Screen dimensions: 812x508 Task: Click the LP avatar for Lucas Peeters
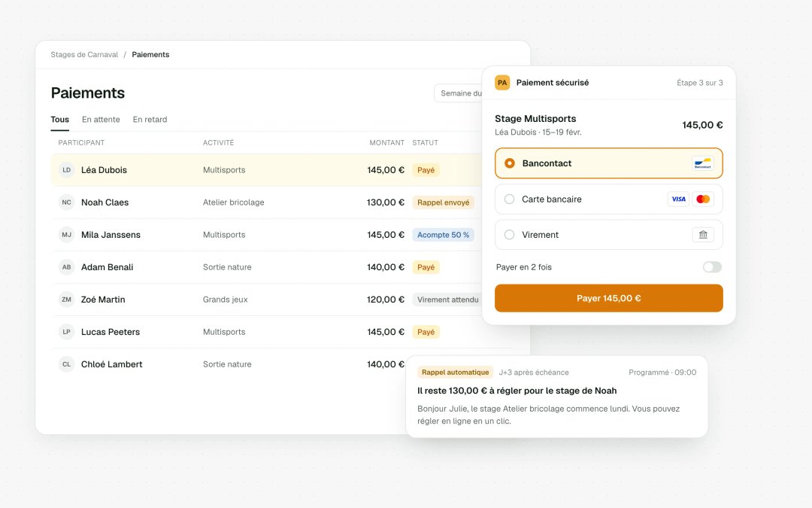coord(66,332)
